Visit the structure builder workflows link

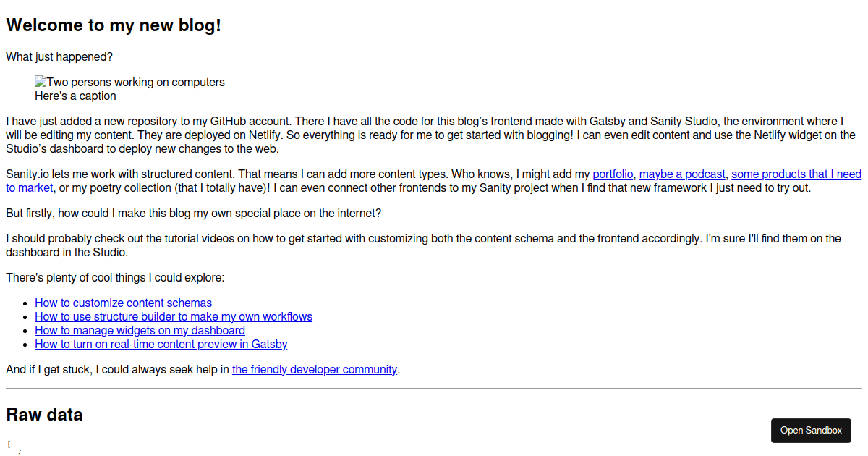tap(174, 316)
